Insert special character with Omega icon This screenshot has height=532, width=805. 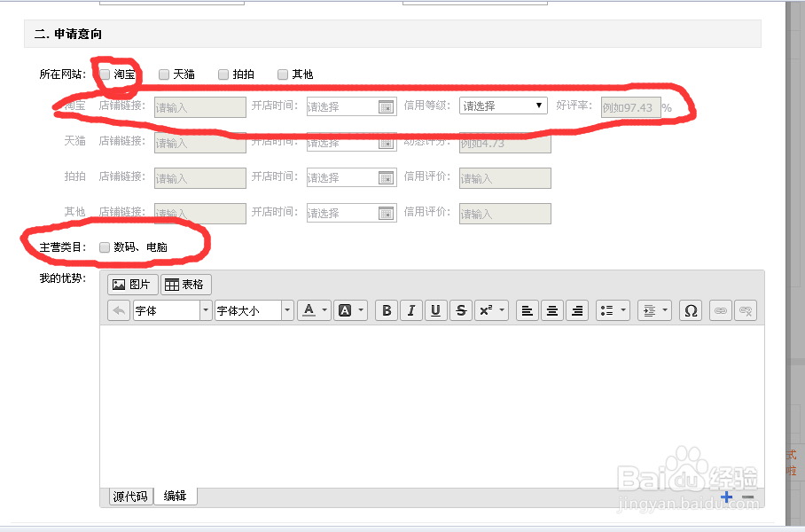(x=691, y=310)
